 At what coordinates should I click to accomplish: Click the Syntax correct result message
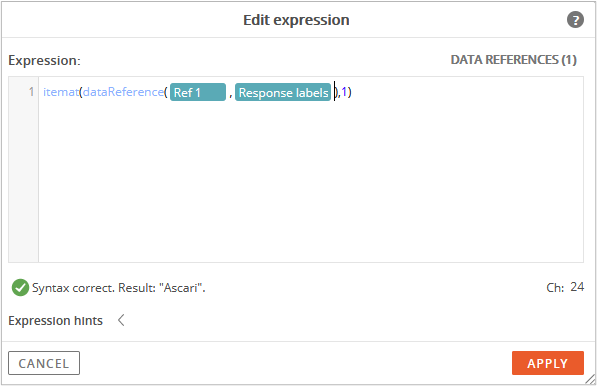tap(118, 288)
